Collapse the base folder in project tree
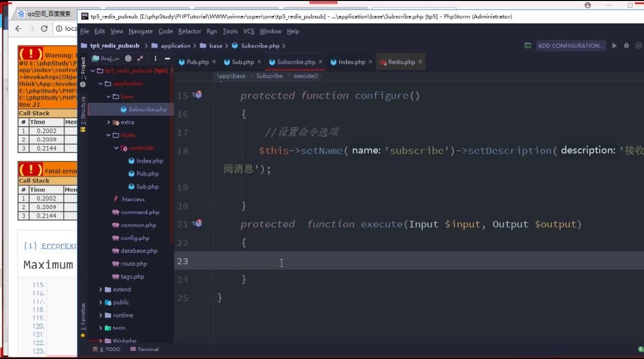This screenshot has width=644, height=359. pyautogui.click(x=108, y=97)
